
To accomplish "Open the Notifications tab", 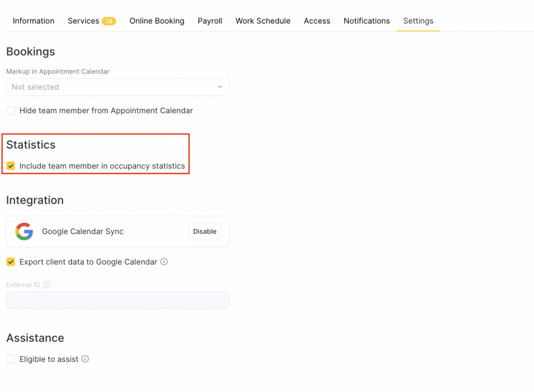I will (x=367, y=21).
